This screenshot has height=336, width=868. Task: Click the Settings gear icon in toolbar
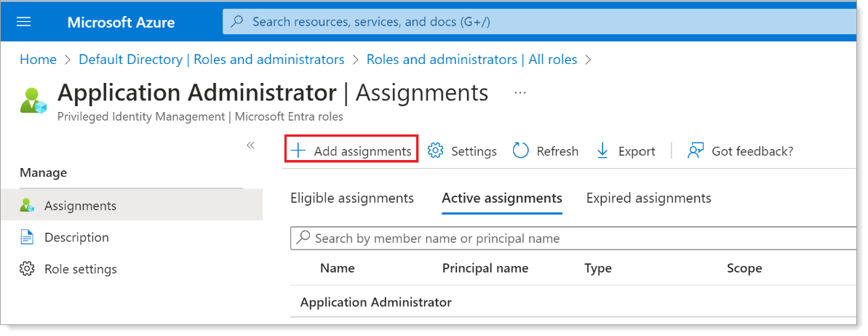[436, 151]
